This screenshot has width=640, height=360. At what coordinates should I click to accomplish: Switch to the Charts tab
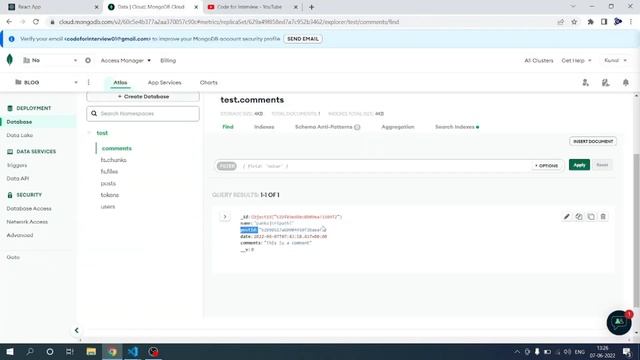[209, 82]
